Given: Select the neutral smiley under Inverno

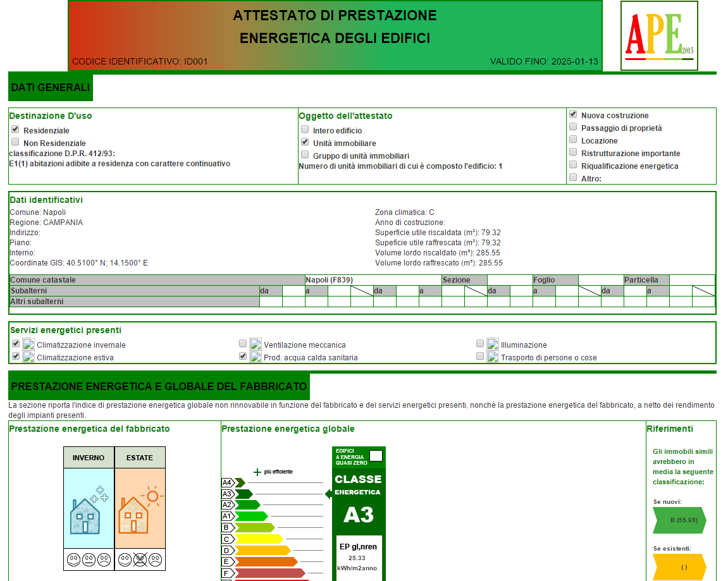Looking at the screenshot, I should (x=89, y=560).
